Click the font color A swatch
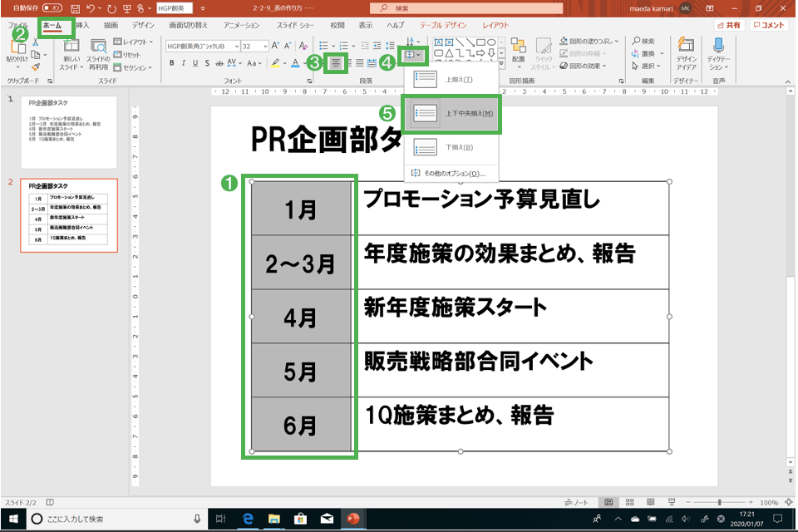Image resolution: width=798 pixels, height=532 pixels. [x=295, y=63]
